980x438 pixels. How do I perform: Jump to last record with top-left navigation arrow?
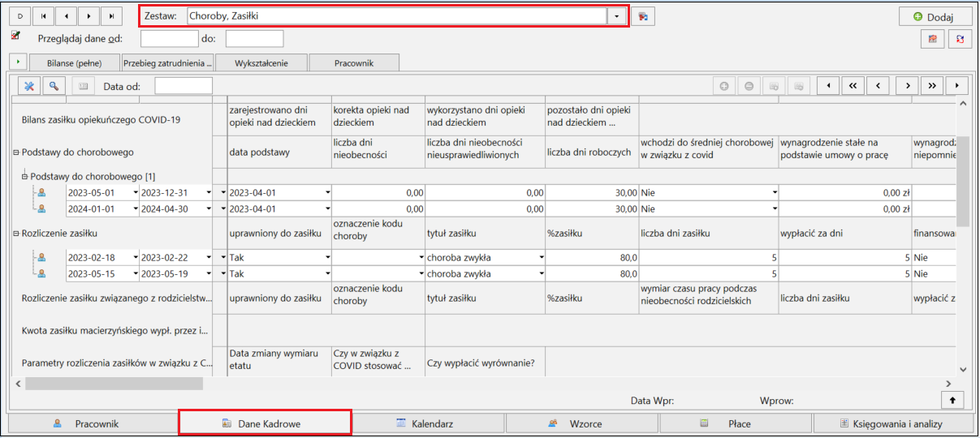[x=111, y=15]
